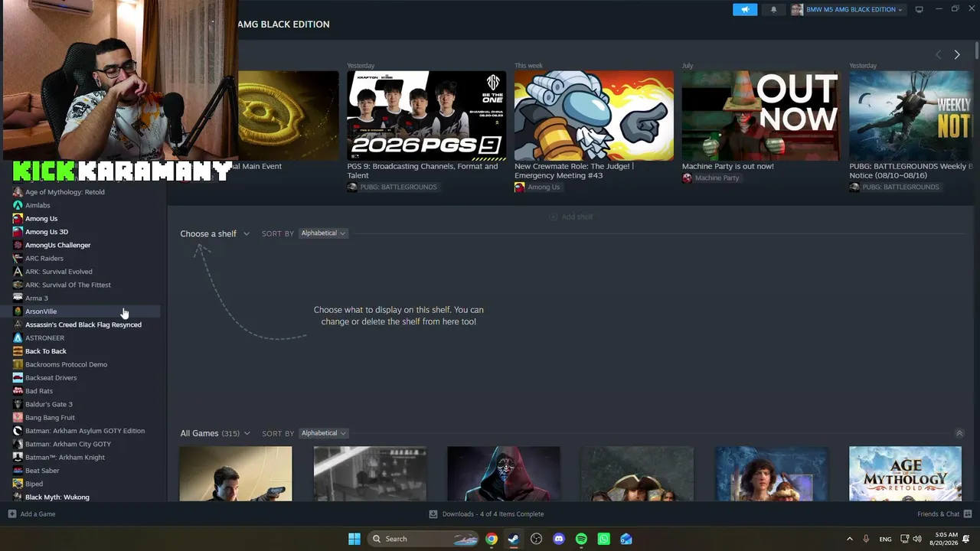Click the ArsonVille game icon
The height and width of the screenshot is (551, 980).
18,311
